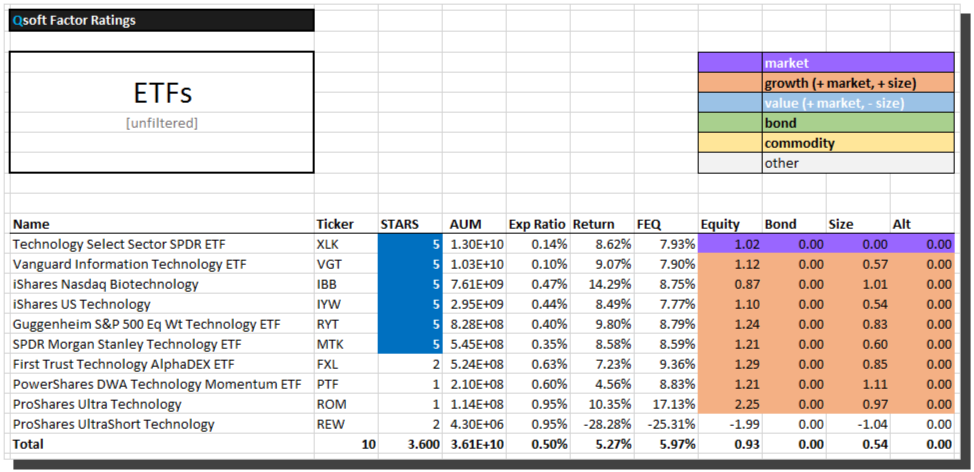Click size value -1.04 for REW
Viewport: 974px width, 472px height.
coord(858,424)
